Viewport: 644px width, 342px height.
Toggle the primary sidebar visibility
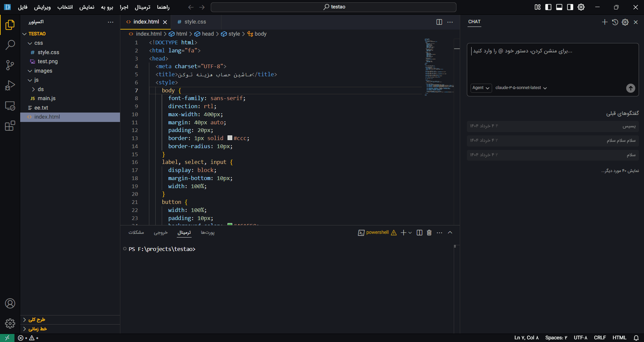(x=548, y=7)
